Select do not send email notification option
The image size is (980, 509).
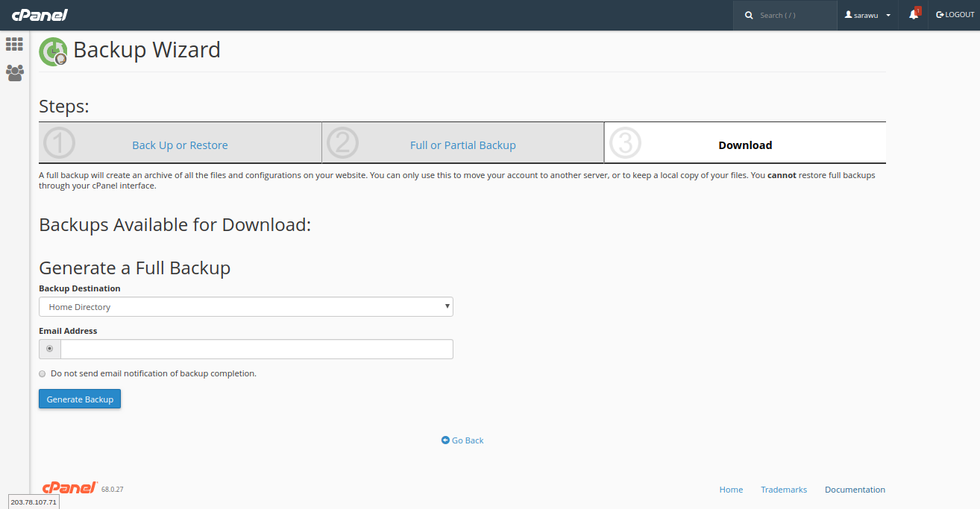(x=43, y=374)
